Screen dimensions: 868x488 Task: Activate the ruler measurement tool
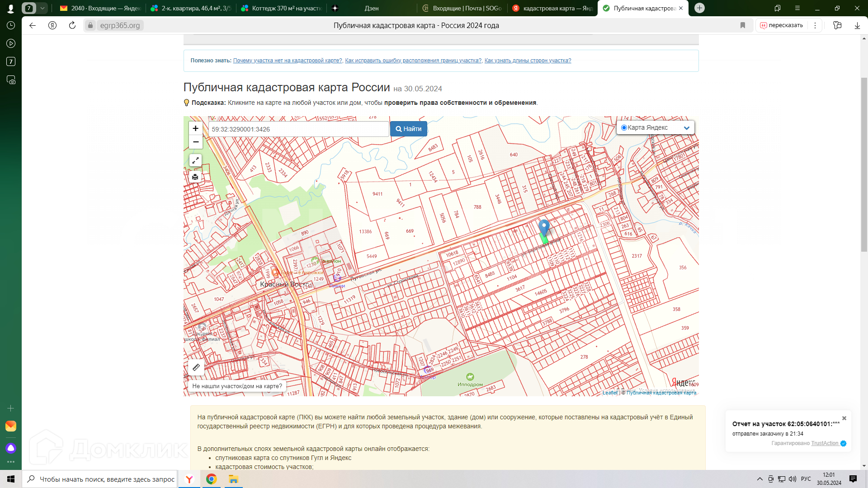196,367
